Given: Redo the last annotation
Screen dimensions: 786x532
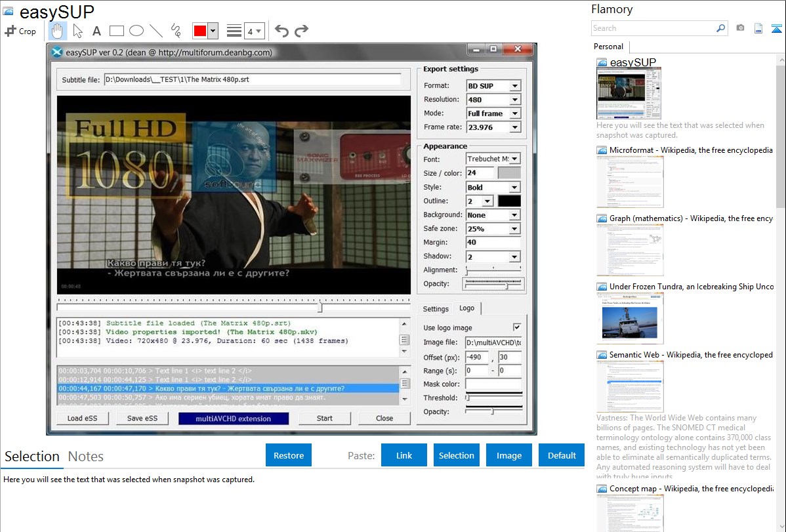Looking at the screenshot, I should (x=301, y=31).
